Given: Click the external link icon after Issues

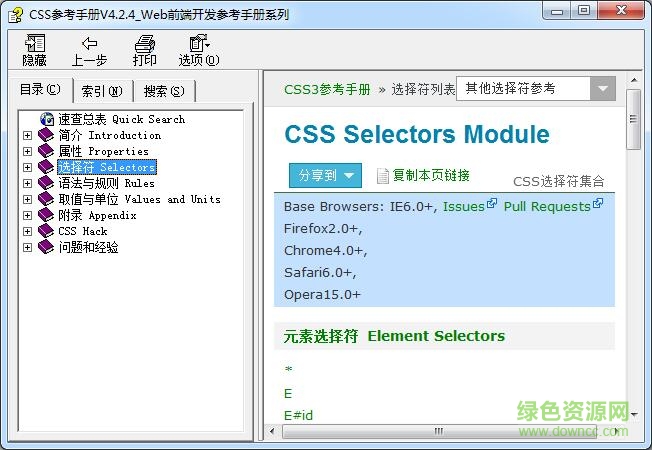Looking at the screenshot, I should click(x=492, y=203).
